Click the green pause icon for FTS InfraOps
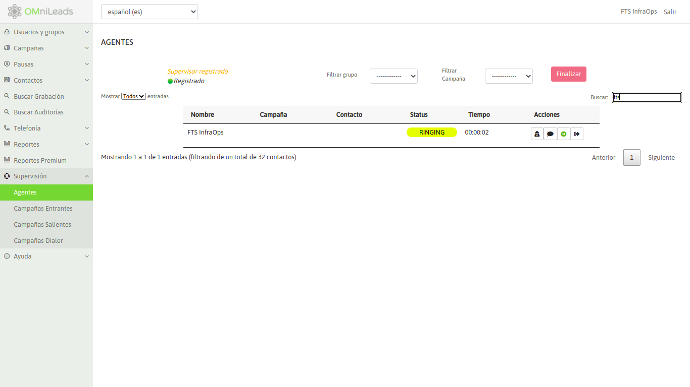 coord(563,134)
